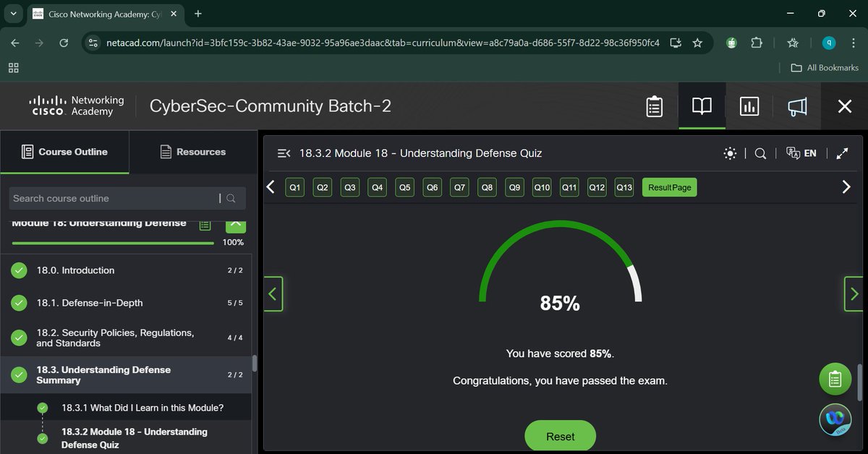Click the checkmark next to 18.0. Introduction
Viewport: 868px width, 454px height.
coord(19,270)
